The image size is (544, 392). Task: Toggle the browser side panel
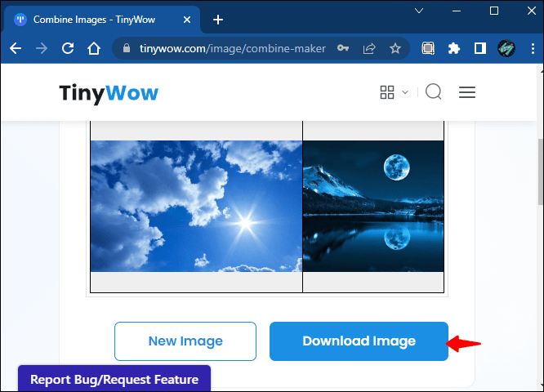pyautogui.click(x=479, y=48)
